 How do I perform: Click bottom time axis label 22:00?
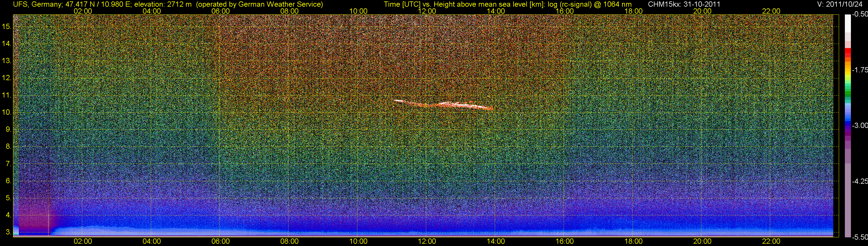pyautogui.click(x=771, y=241)
